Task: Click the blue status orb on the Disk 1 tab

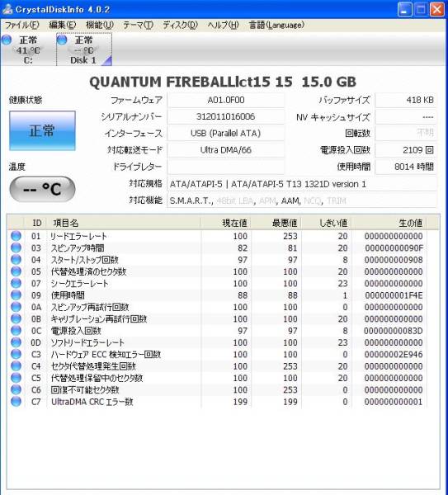Action: click(x=62, y=40)
